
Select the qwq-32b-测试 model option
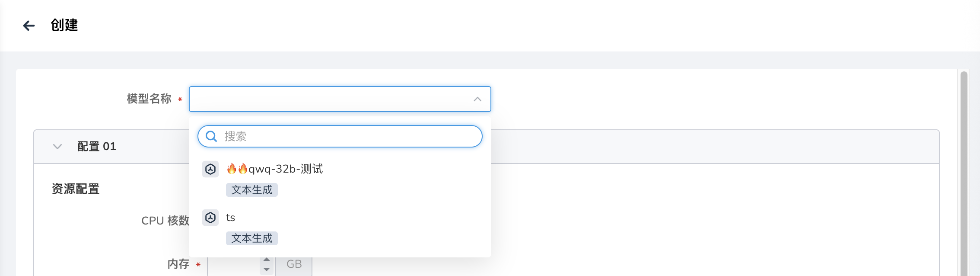pos(286,169)
